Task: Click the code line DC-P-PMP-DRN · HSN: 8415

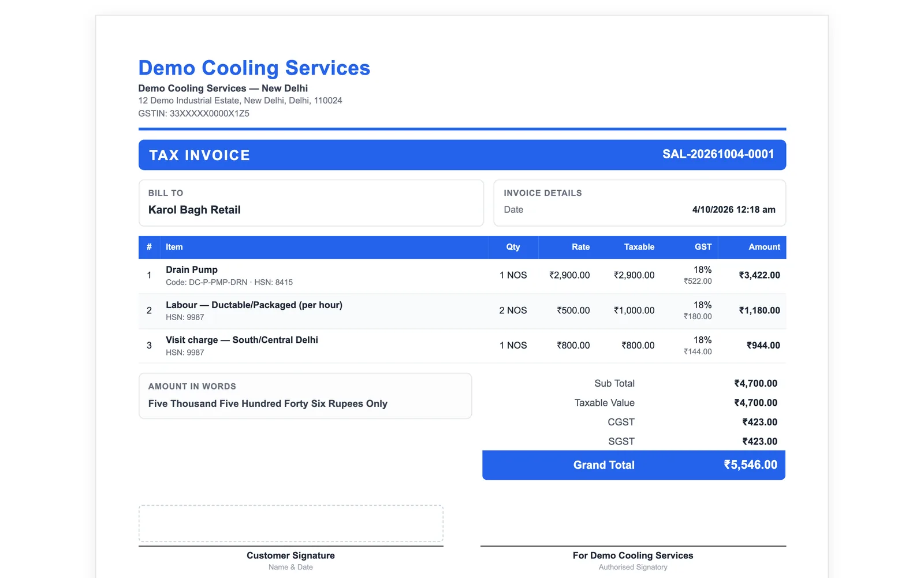Action: tap(229, 283)
